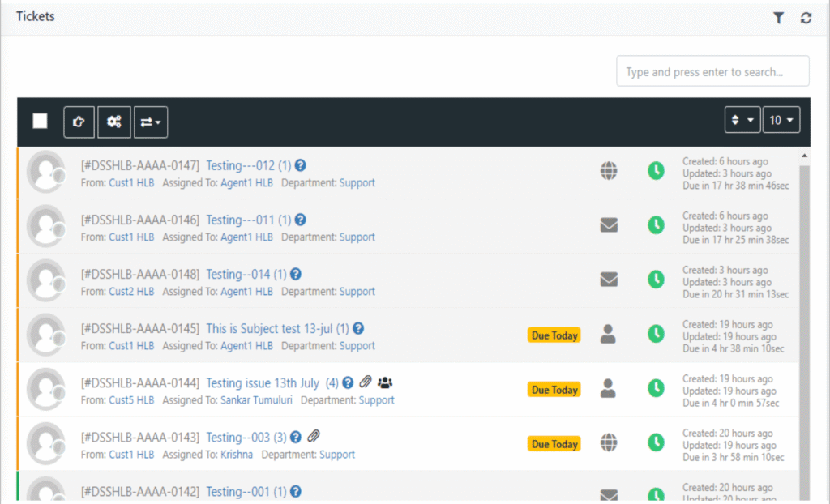Click in the ticket search field
Viewport: 830px width, 504px height.
pyautogui.click(x=712, y=71)
